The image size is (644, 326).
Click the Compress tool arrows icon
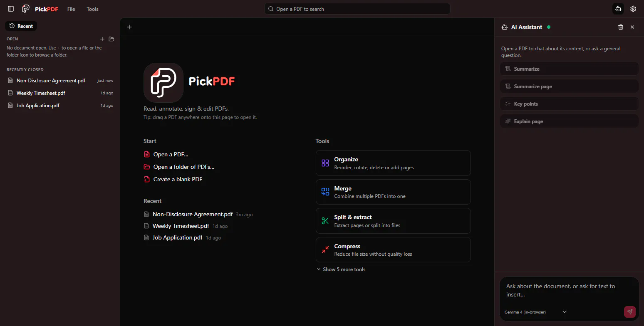pos(325,250)
